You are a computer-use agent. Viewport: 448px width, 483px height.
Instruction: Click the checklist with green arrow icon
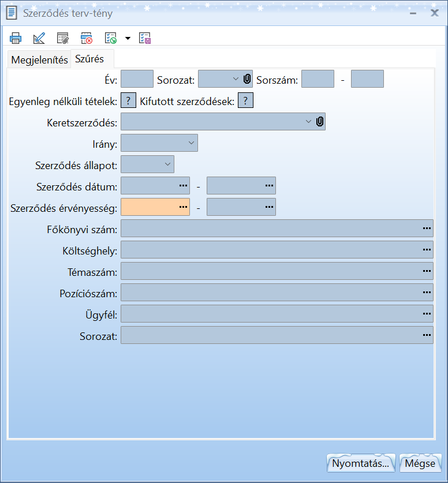(111, 38)
